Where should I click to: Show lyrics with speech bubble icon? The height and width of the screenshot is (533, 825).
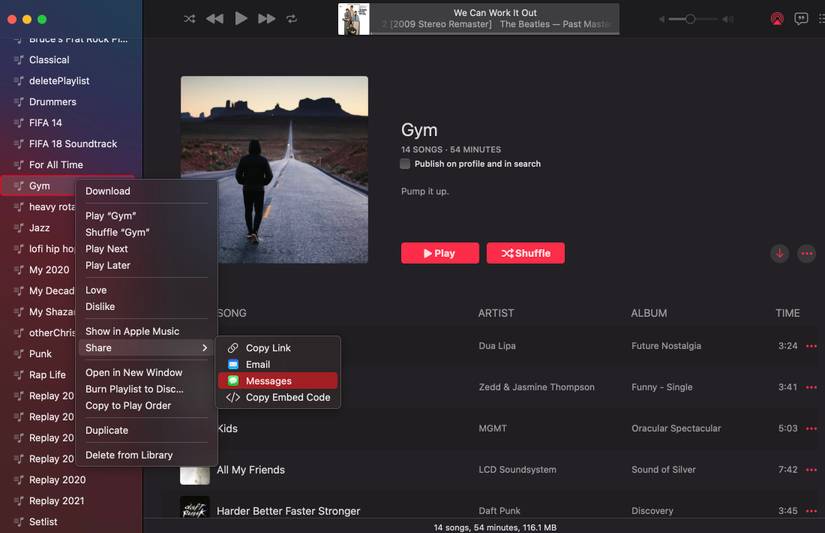coord(801,19)
